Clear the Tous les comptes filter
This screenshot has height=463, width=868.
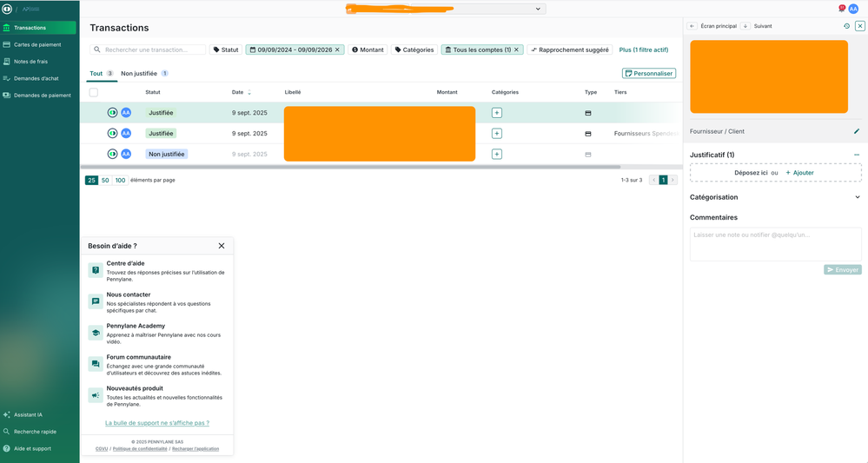(x=516, y=50)
